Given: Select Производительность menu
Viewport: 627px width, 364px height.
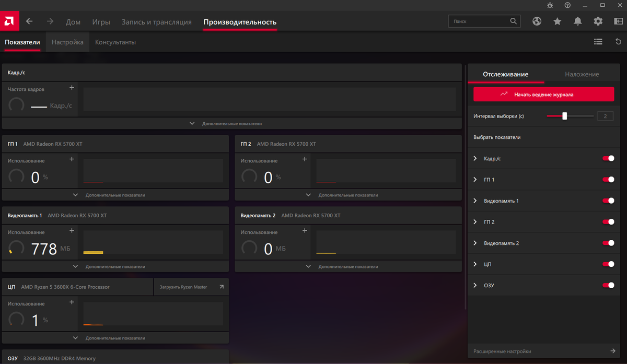Looking at the screenshot, I should [240, 22].
